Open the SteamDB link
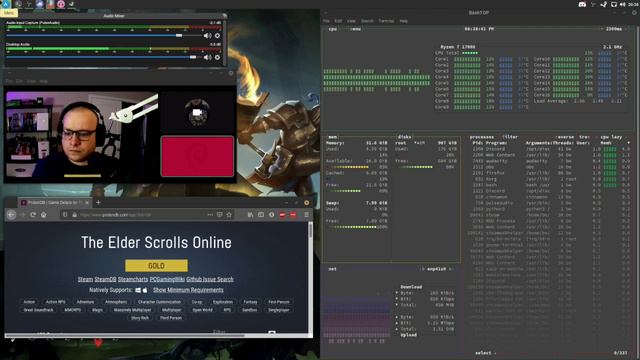Image resolution: width=640 pixels, height=360 pixels. click(105, 279)
